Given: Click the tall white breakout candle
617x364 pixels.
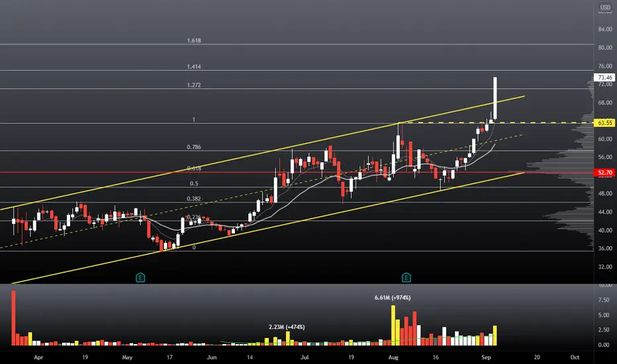Looking at the screenshot, I should pyautogui.click(x=495, y=98).
